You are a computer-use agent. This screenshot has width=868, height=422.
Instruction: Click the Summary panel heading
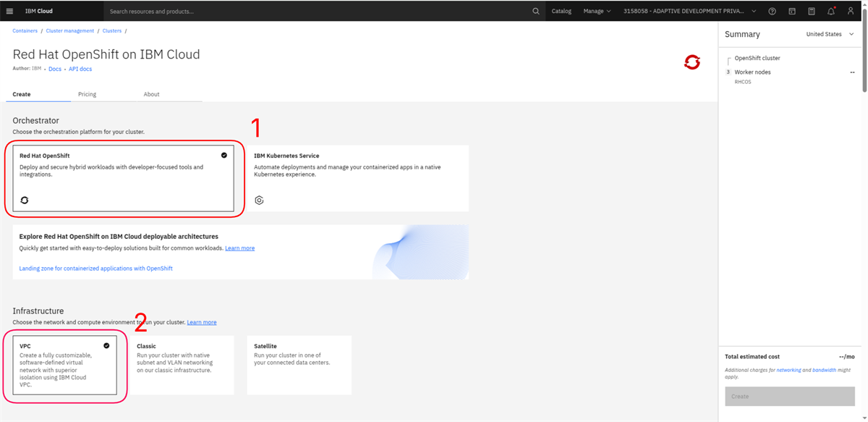[x=742, y=34]
